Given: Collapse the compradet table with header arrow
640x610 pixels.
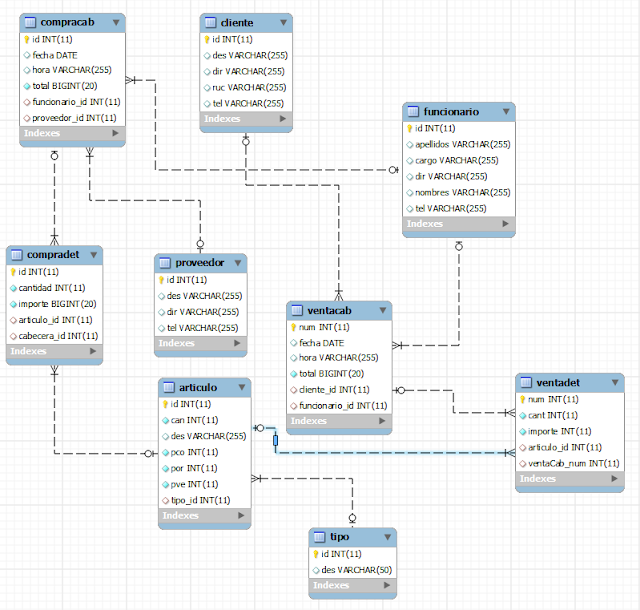Looking at the screenshot, I should (94, 255).
